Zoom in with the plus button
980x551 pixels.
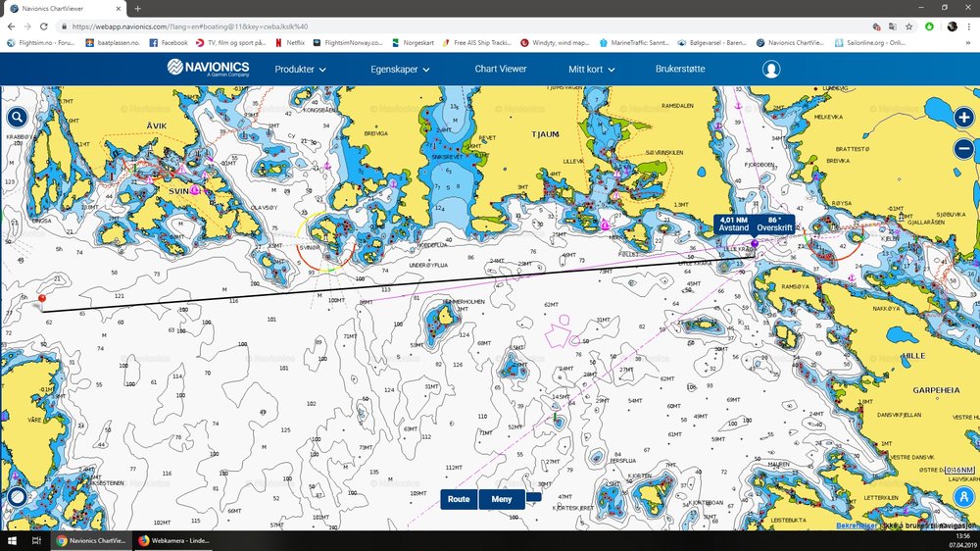[x=963, y=117]
